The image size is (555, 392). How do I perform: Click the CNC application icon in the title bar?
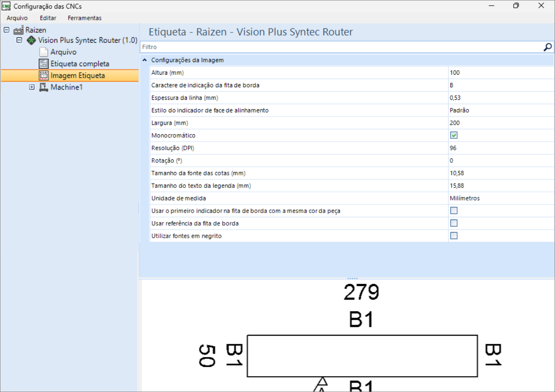tap(6, 6)
